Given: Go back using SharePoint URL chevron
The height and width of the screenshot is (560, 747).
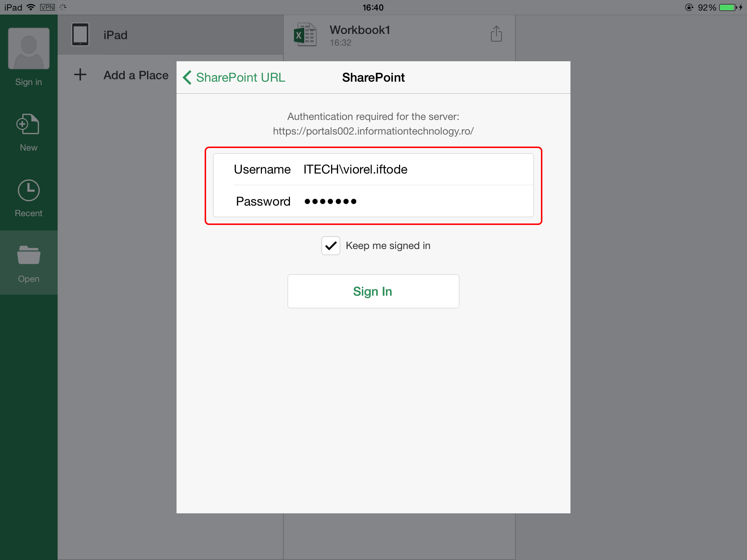Looking at the screenshot, I should pyautogui.click(x=187, y=77).
